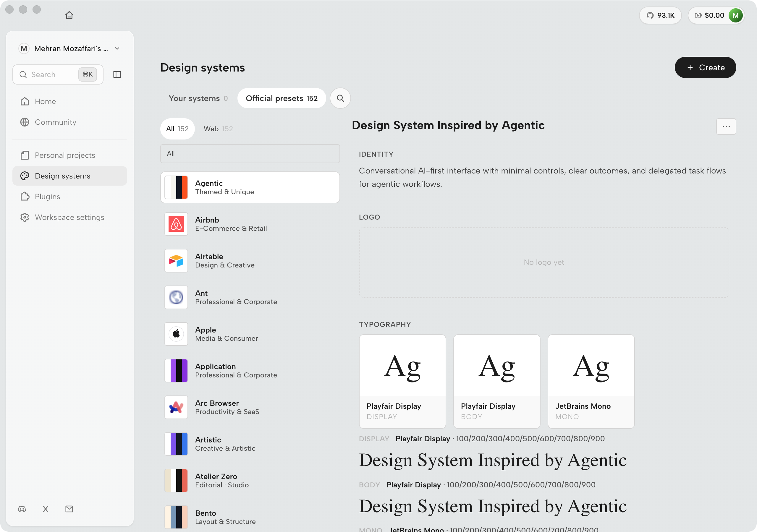Collapse the sidebar with panel toggle icon
Image resolution: width=757 pixels, height=532 pixels.
(x=117, y=74)
